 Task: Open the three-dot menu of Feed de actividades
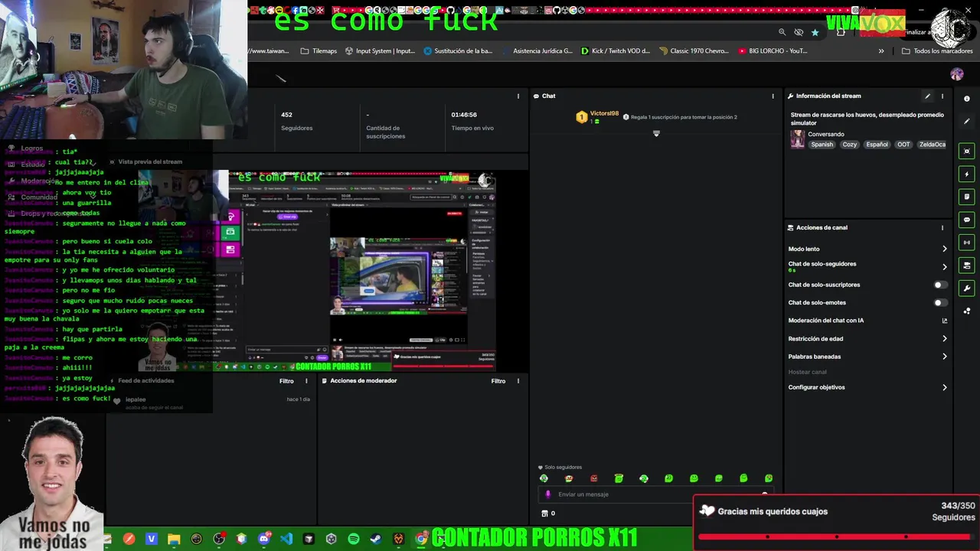point(306,381)
